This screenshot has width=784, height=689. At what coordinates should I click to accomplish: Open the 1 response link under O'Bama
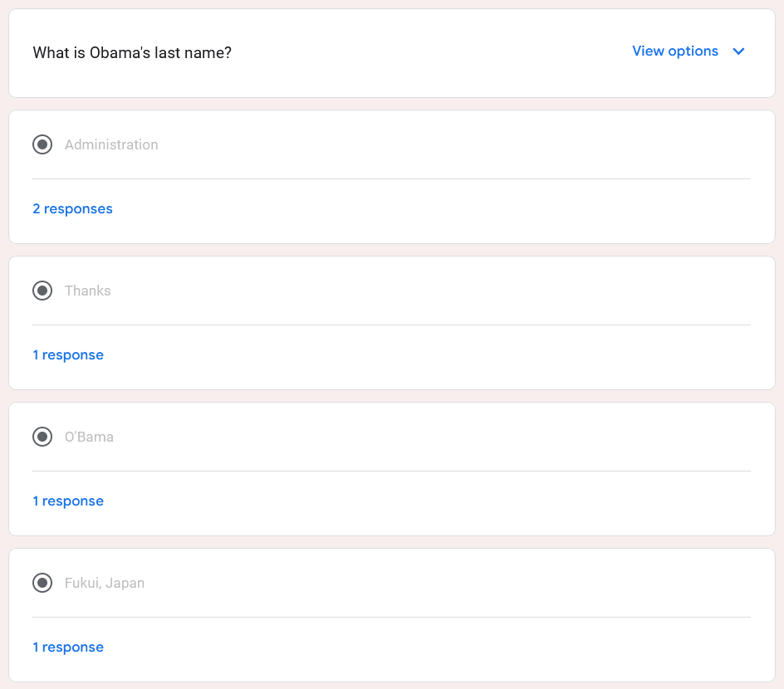[x=68, y=501]
